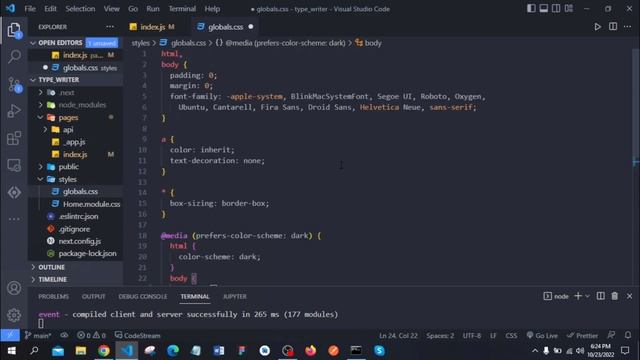Image resolution: width=640 pixels, height=360 pixels.
Task: Open the Source Control view
Action: click(14, 84)
